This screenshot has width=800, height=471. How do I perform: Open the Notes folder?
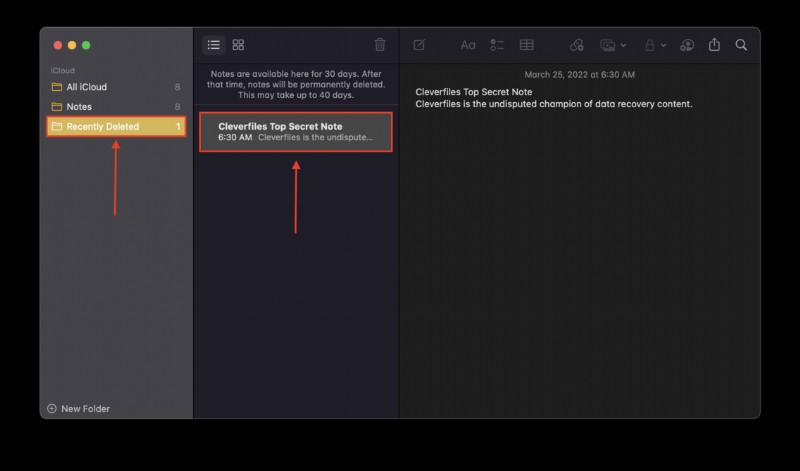pyautogui.click(x=116, y=107)
